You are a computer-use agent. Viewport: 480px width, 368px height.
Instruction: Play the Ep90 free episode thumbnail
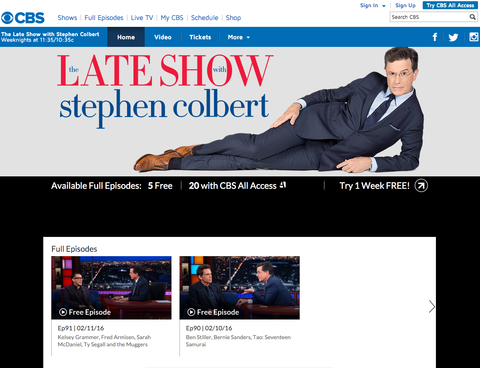239,288
